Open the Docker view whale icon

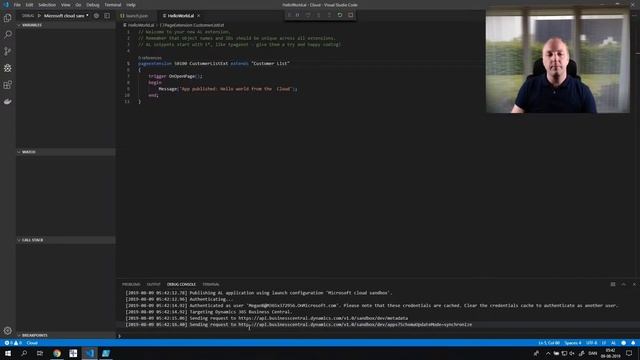tap(7, 101)
